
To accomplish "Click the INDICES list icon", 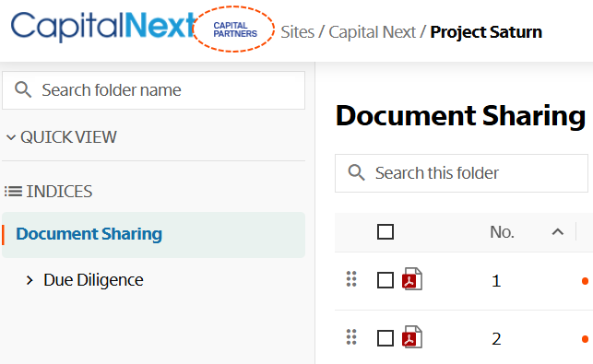I will 13,192.
